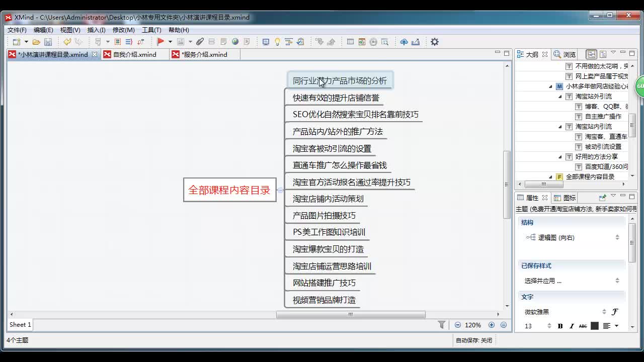Select the 直通车推广怎么操作最省钱 topic
The width and height of the screenshot is (644, 362).
(x=340, y=165)
